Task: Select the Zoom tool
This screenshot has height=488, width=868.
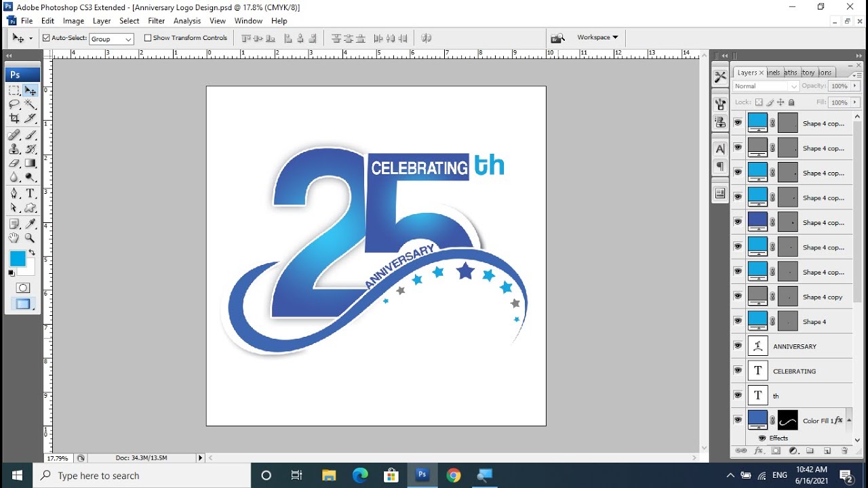Action: pyautogui.click(x=31, y=239)
